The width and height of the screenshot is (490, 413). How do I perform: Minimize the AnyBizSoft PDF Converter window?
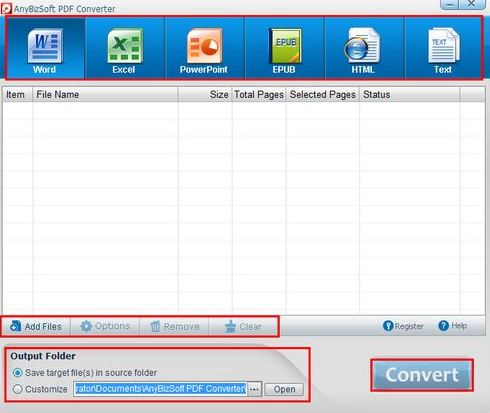pyautogui.click(x=450, y=4)
